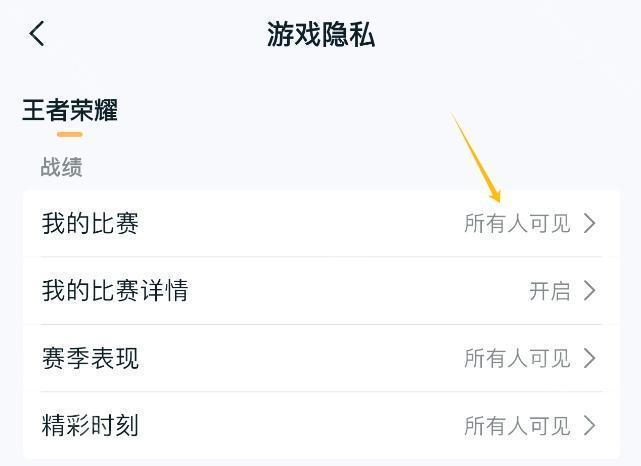Image resolution: width=641 pixels, height=466 pixels.
Task: Click the orange underline below 王者荣耀
Action: [70, 134]
